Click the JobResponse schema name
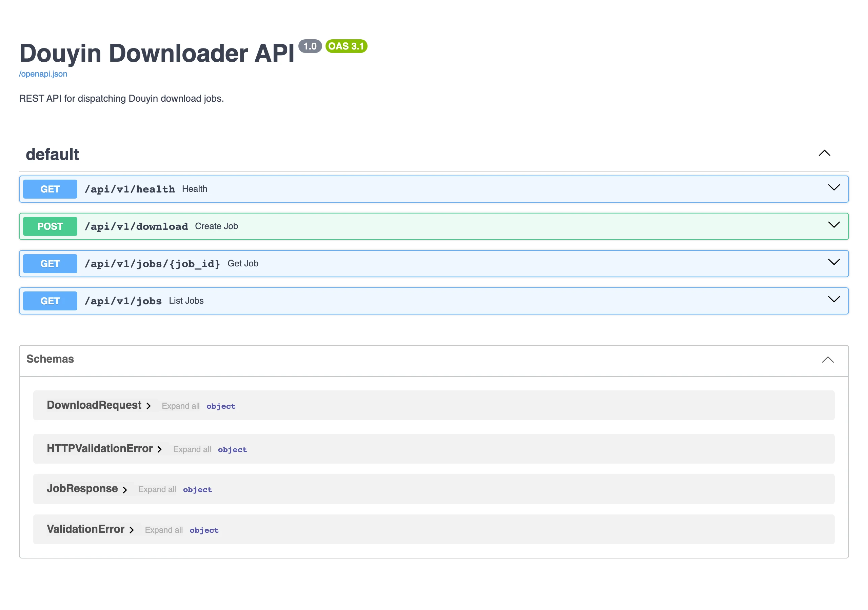Viewport: 868px width, 610px height. [x=82, y=489]
